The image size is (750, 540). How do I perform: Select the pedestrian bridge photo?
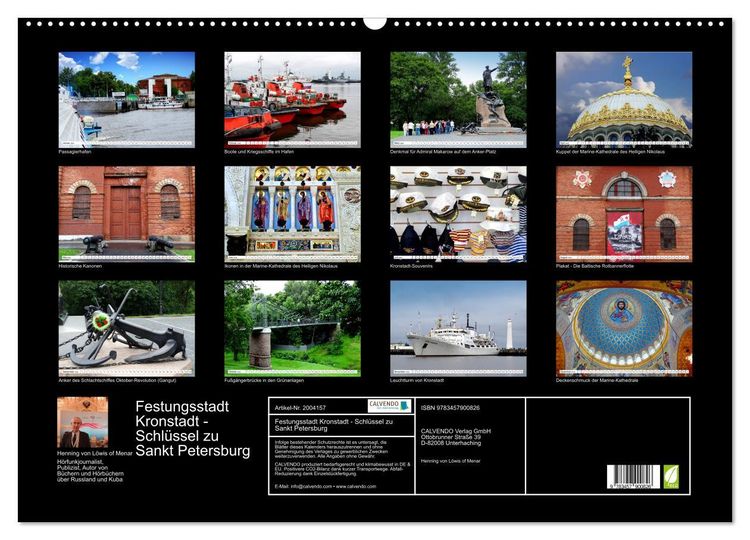292,328
